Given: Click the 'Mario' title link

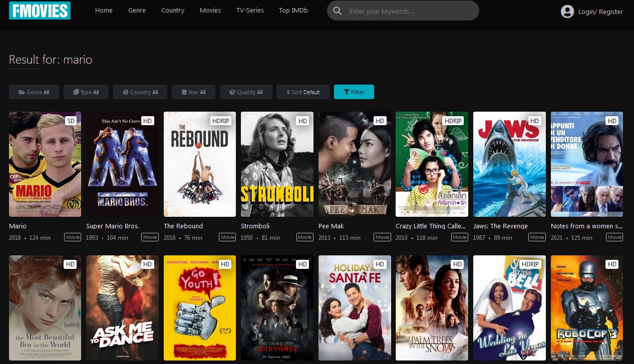Looking at the screenshot, I should [x=18, y=226].
